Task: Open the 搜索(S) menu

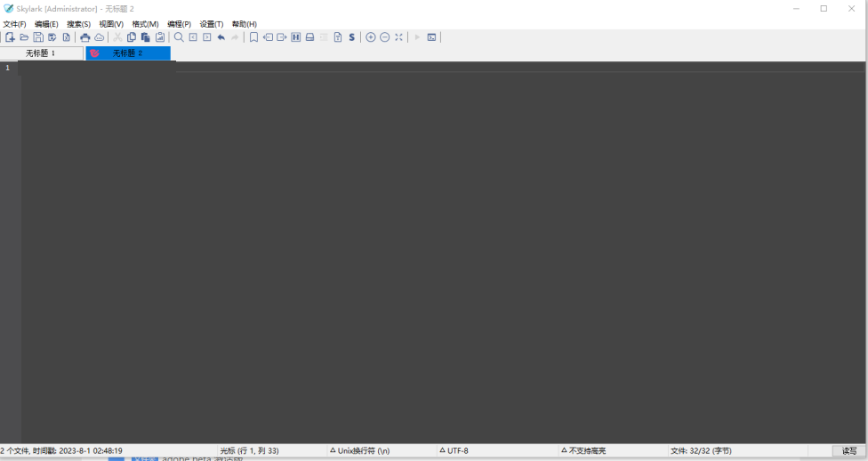Action: click(x=78, y=24)
